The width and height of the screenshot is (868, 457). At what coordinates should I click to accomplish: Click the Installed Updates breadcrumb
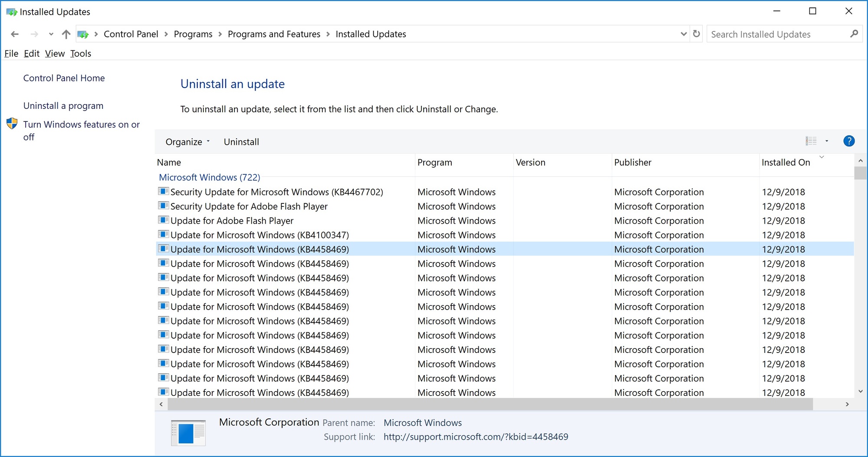(x=371, y=34)
